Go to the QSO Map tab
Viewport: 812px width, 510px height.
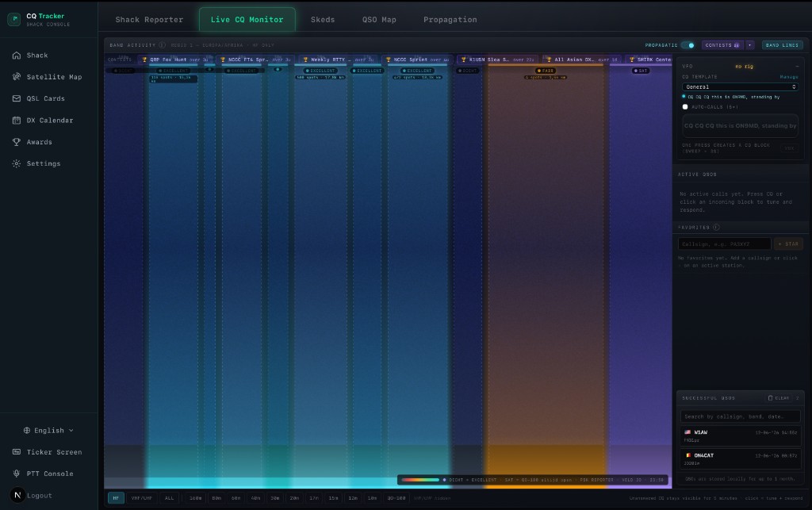(x=379, y=20)
